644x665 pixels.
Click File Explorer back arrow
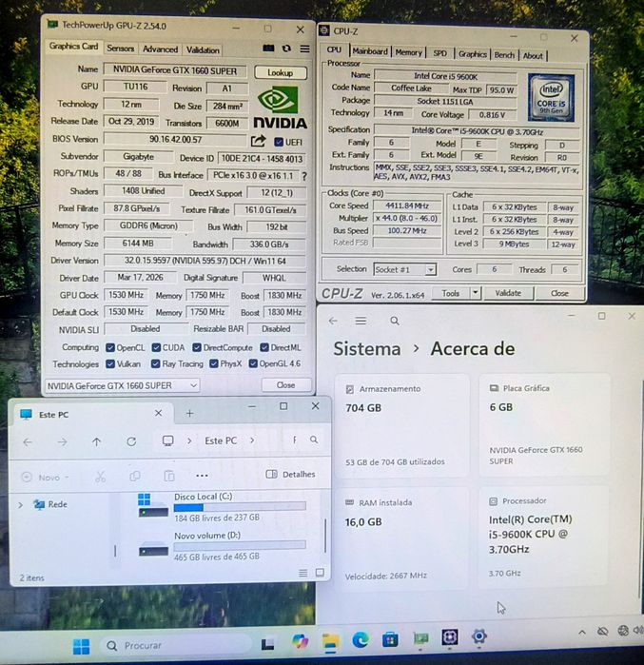click(x=28, y=442)
